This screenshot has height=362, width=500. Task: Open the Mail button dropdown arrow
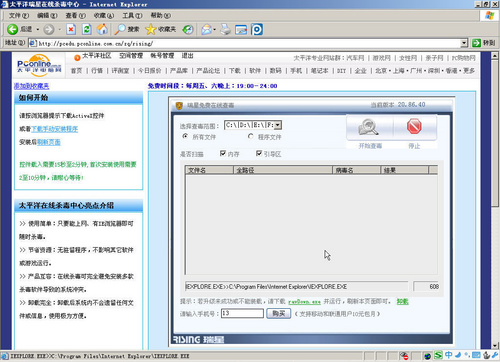pos(214,29)
